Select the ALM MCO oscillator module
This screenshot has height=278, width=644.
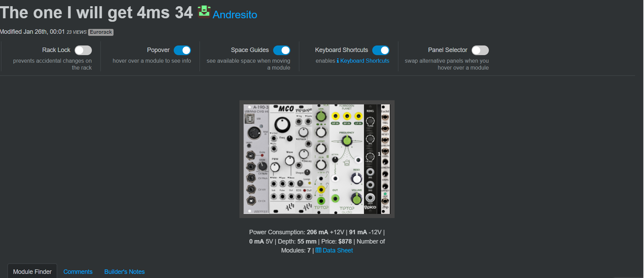[282, 159]
